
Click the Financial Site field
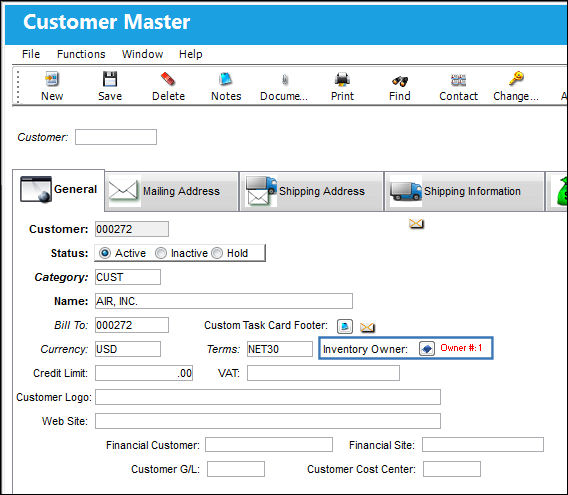click(483, 445)
